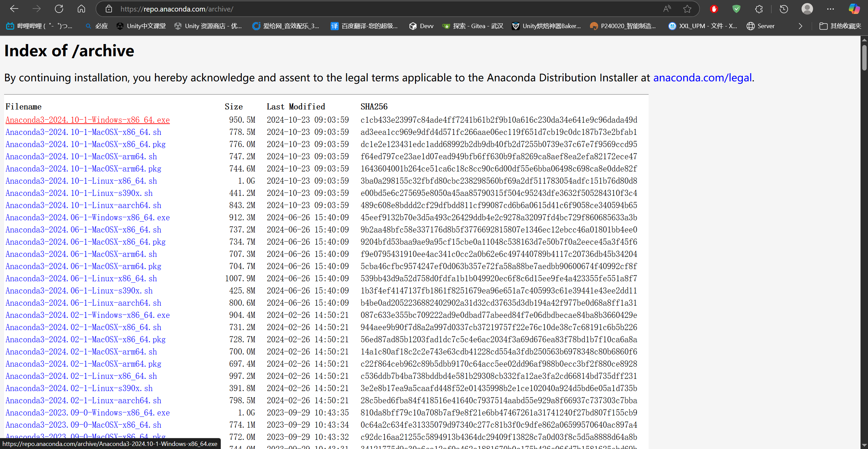Open the browser History icon
The image size is (868, 449).
(784, 9)
